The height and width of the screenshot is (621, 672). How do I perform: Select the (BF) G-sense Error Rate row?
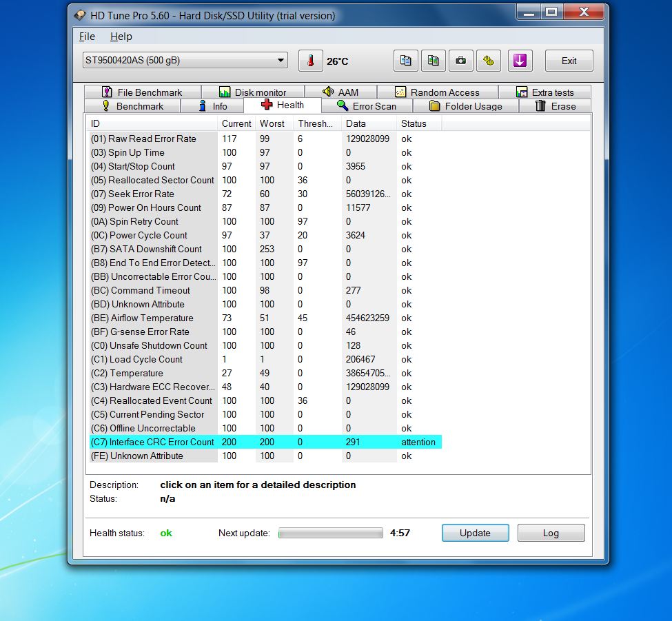coord(265,332)
